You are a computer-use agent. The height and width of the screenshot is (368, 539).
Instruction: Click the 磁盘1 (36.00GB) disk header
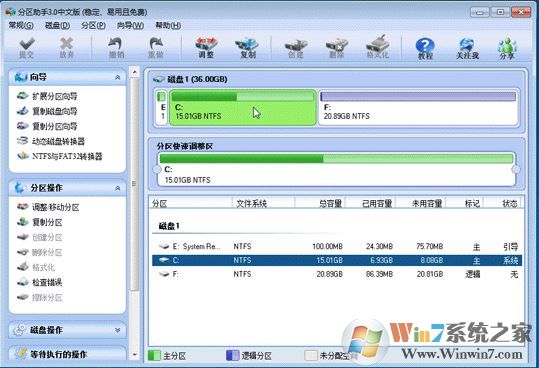190,79
